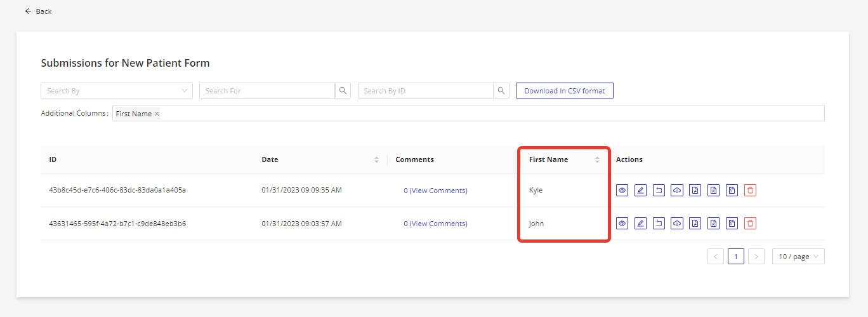Export Kyle's submission as PDF file
868x317 pixels.
pos(695,191)
